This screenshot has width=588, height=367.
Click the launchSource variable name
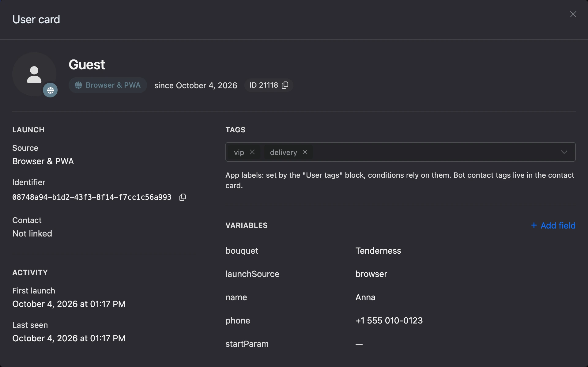coord(252,274)
